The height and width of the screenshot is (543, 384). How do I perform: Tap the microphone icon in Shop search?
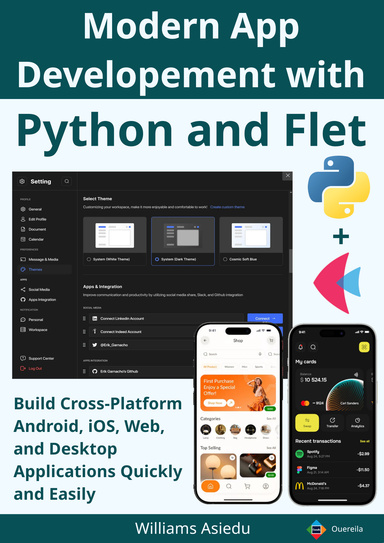pyautogui.click(x=260, y=354)
